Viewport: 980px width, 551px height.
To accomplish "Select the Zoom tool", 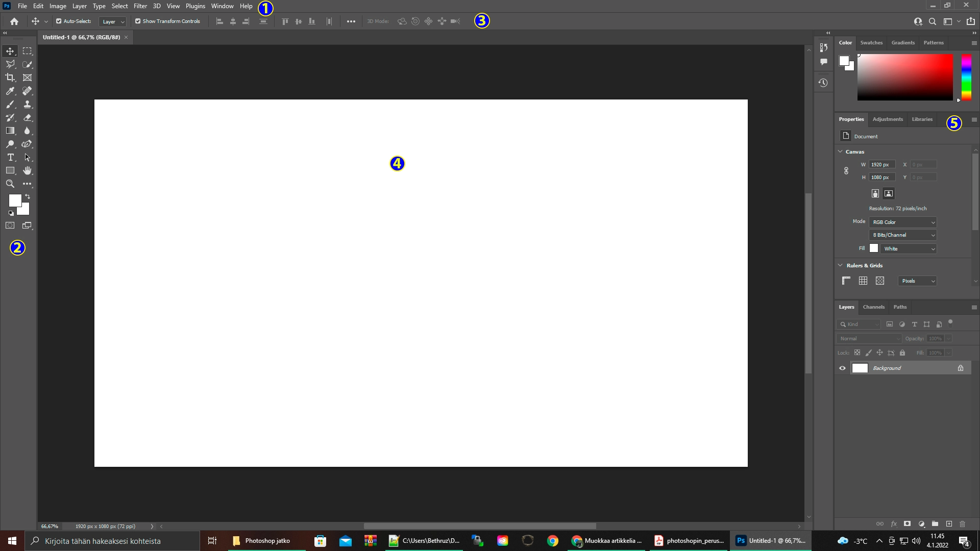I will click(10, 184).
